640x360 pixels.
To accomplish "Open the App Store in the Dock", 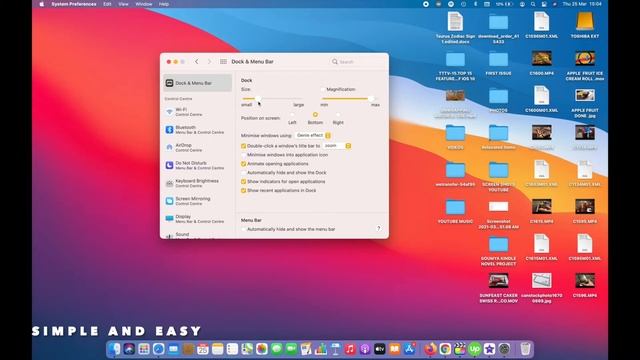I will 409,349.
